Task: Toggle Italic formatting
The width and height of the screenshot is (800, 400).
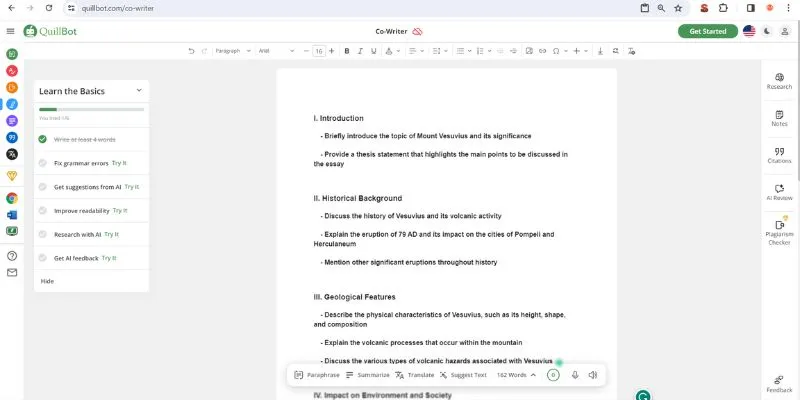Action: point(360,51)
